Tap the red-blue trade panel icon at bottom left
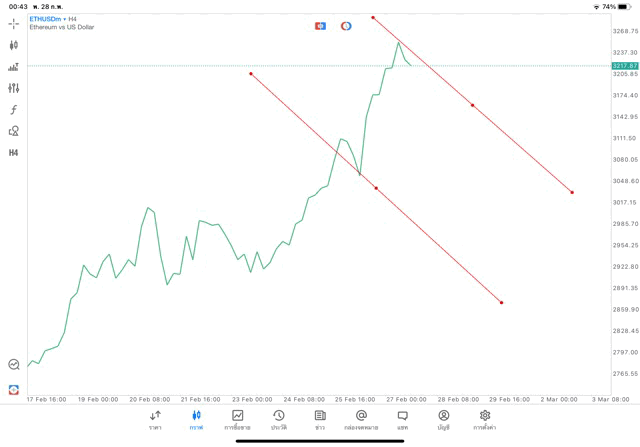 coord(14,389)
